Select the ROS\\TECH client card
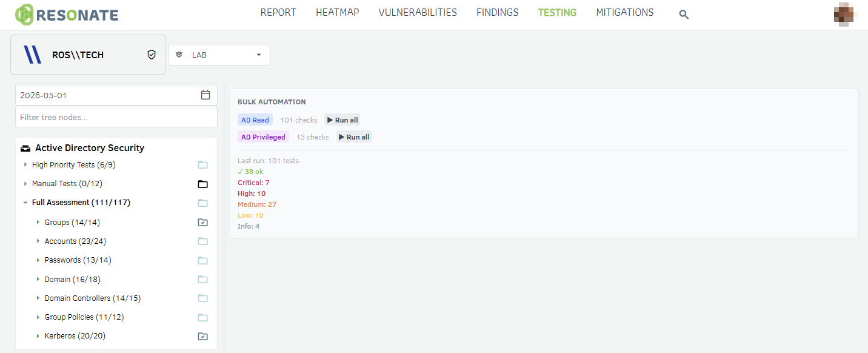 tap(88, 55)
